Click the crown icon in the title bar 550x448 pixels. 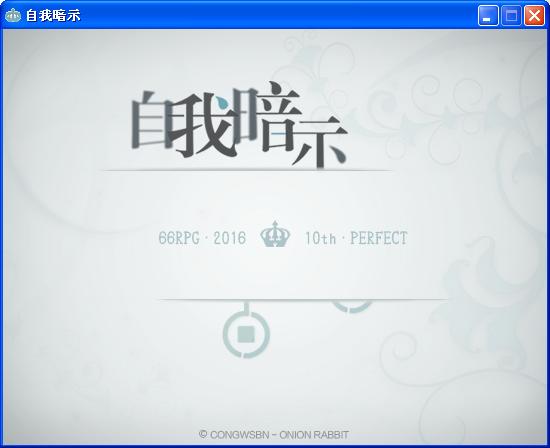(13, 15)
